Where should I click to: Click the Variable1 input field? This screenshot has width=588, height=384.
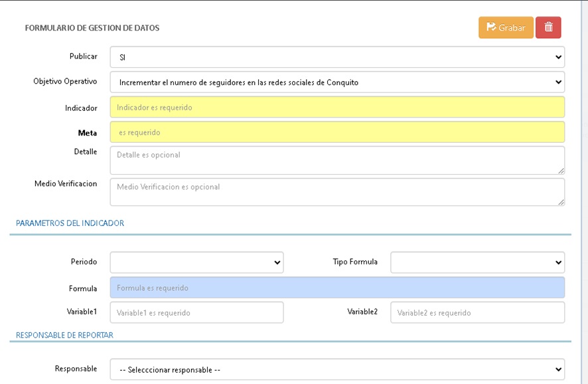tap(196, 312)
